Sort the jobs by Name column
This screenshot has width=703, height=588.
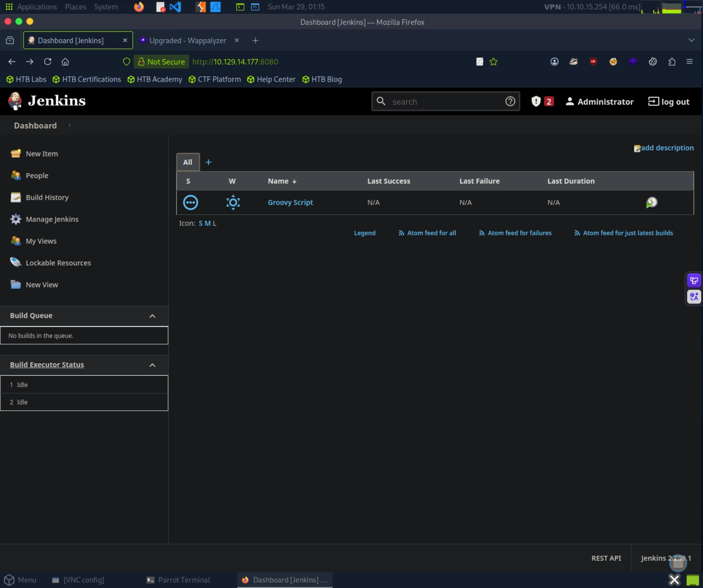coord(282,181)
